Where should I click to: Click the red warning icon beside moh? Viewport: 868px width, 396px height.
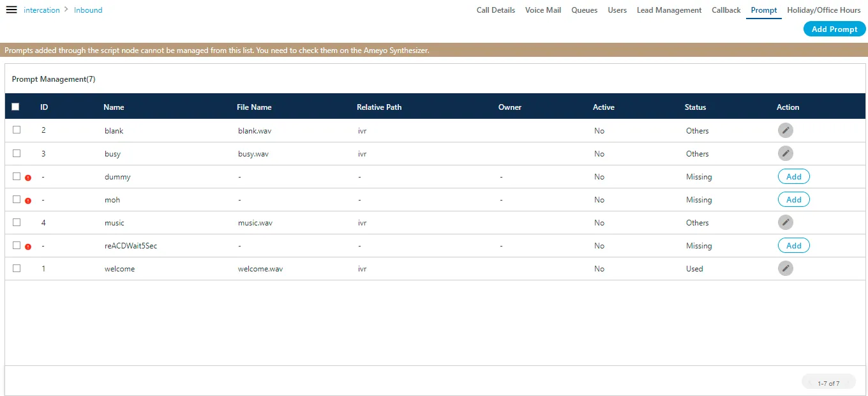point(28,201)
